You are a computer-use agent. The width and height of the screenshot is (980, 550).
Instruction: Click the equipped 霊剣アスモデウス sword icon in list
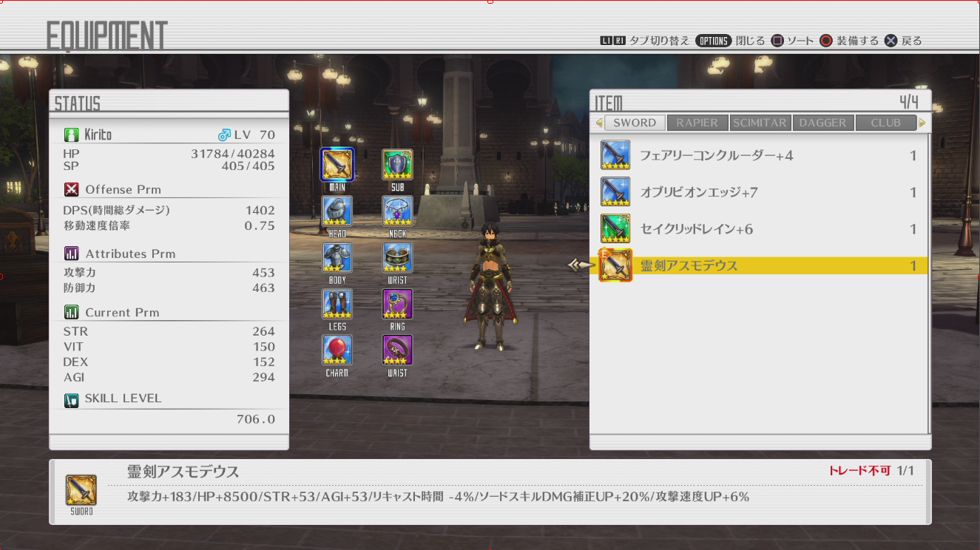click(615, 265)
